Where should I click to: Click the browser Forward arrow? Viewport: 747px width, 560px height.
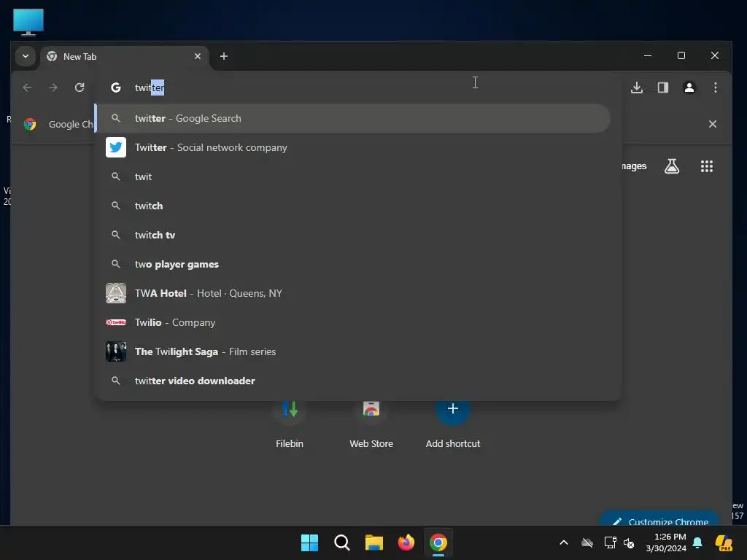pos(53,87)
